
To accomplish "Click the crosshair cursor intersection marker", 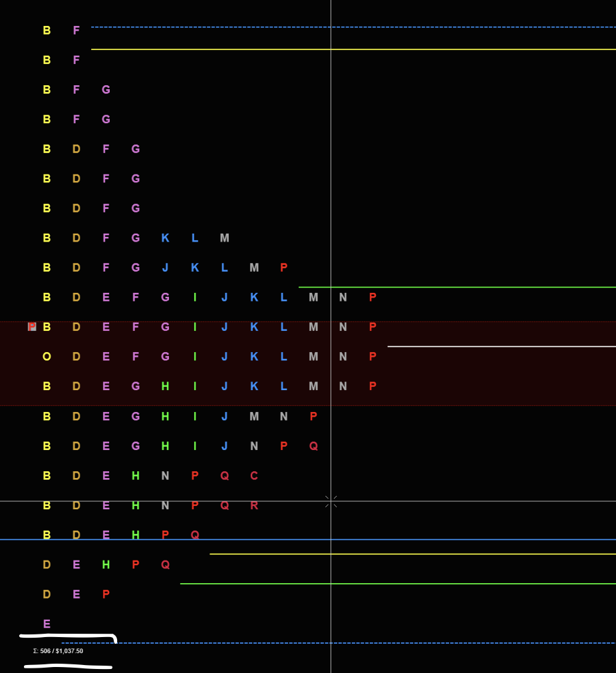I will click(331, 501).
